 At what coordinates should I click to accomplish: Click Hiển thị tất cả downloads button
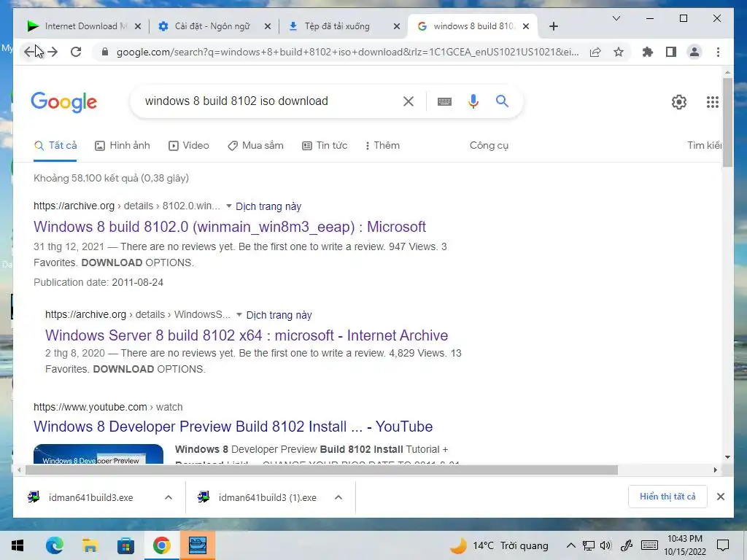click(667, 497)
